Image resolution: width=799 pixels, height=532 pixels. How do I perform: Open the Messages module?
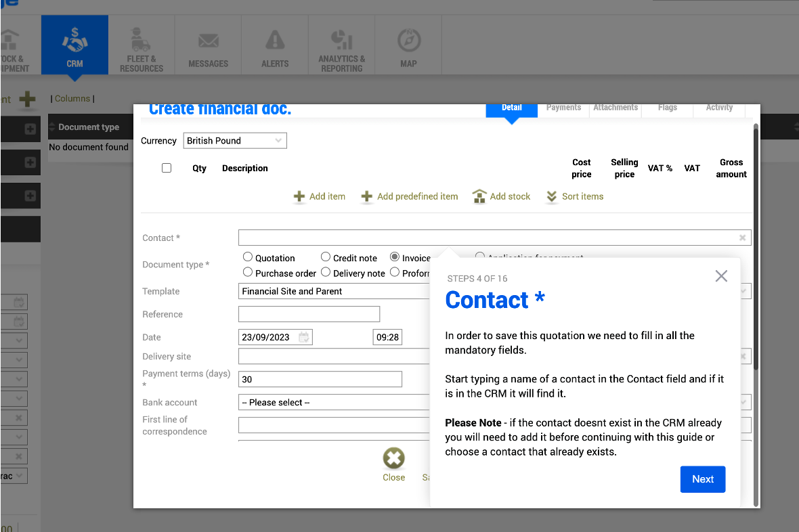click(x=208, y=45)
